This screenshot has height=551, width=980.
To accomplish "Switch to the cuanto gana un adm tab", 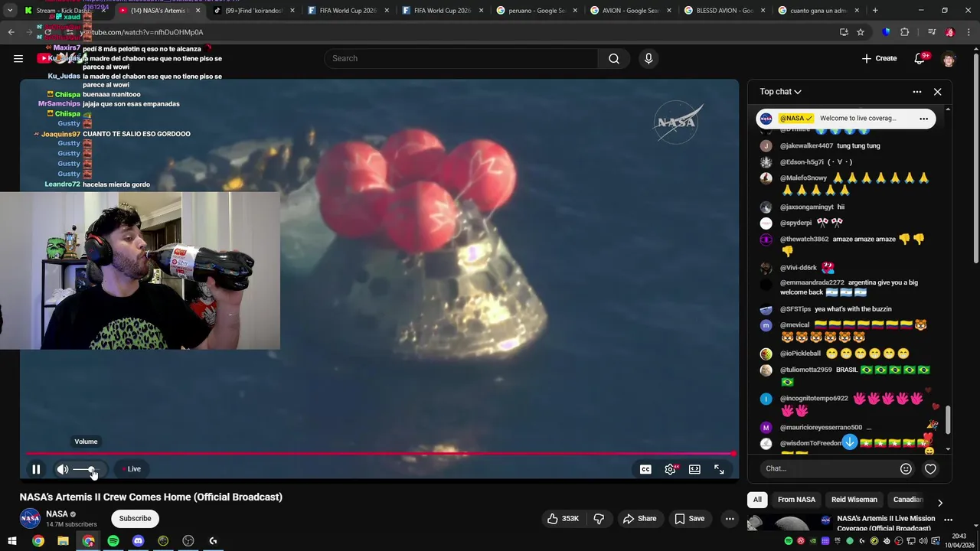I will [x=819, y=11].
